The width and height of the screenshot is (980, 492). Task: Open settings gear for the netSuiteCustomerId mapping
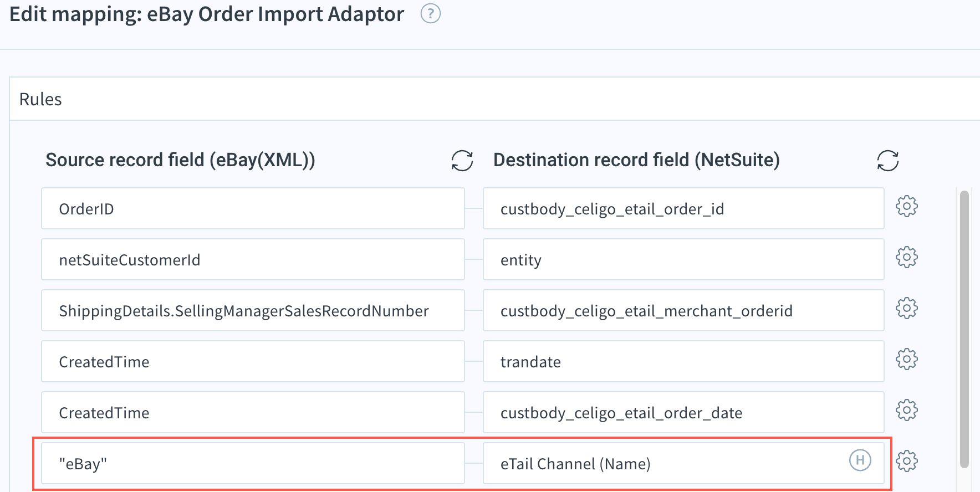tap(907, 257)
